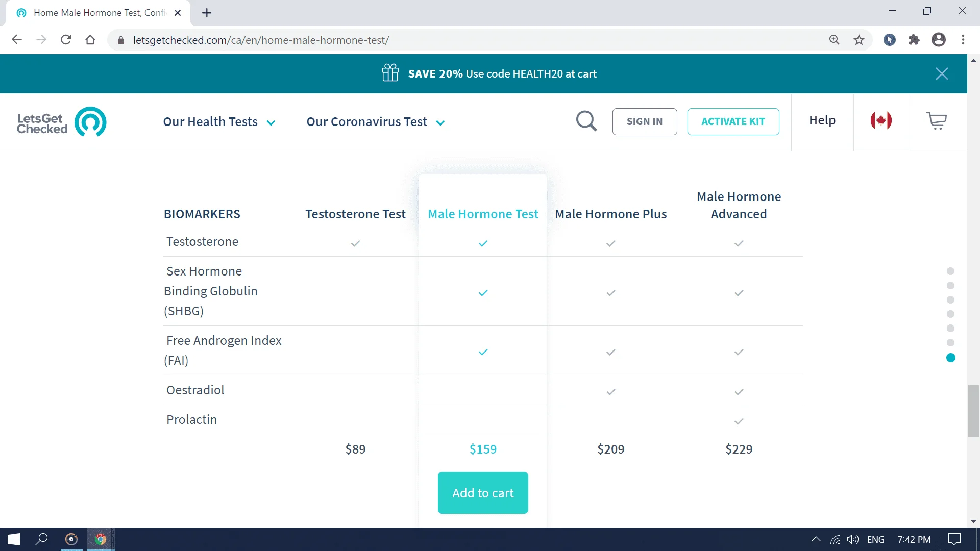This screenshot has height=551, width=980.
Task: Select the active teal section dot
Action: click(950, 358)
